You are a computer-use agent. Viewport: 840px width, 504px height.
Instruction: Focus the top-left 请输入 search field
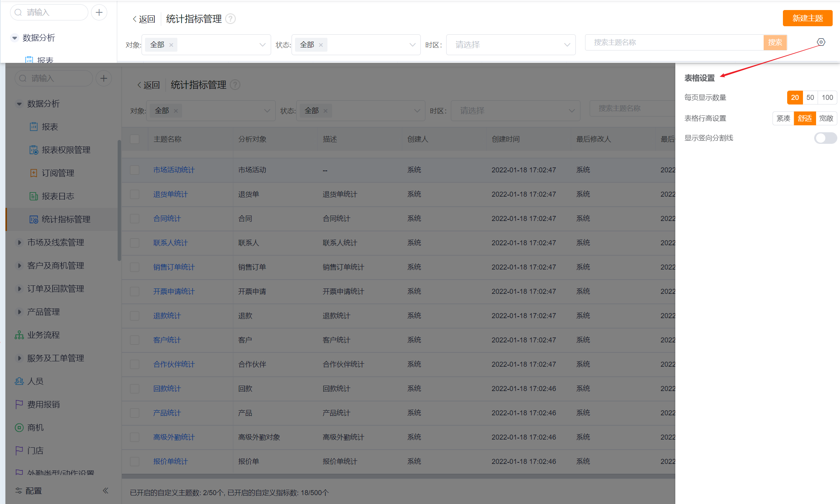coord(49,12)
